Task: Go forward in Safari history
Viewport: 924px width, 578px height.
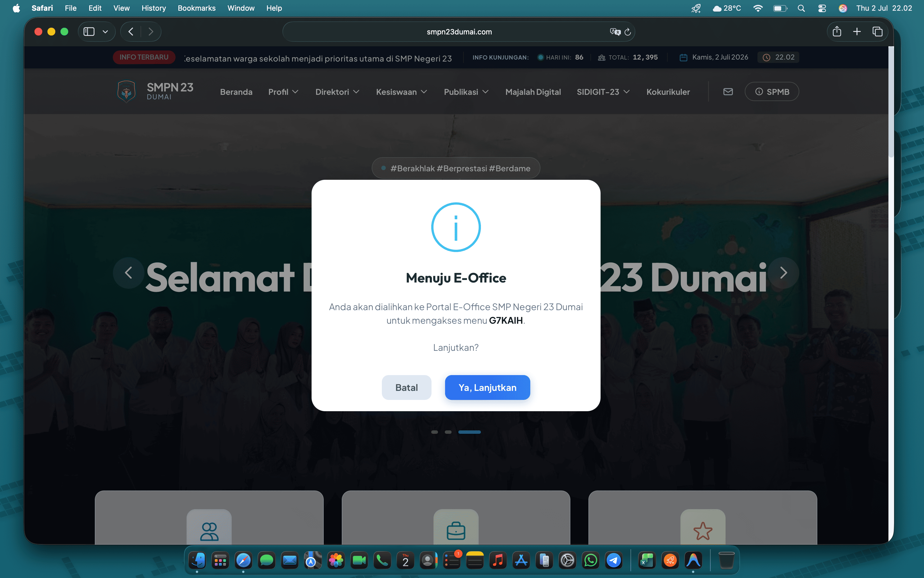Action: point(151,32)
